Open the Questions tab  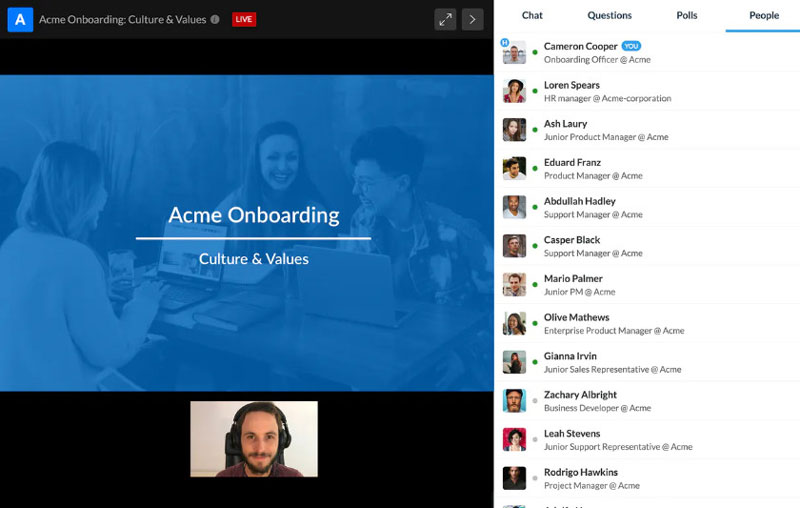tap(609, 16)
